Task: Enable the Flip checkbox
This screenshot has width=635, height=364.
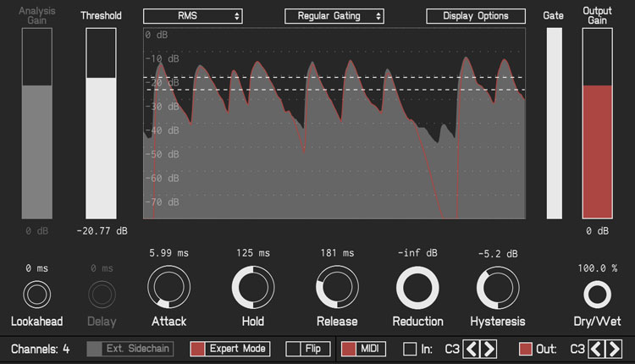Action: click(293, 349)
